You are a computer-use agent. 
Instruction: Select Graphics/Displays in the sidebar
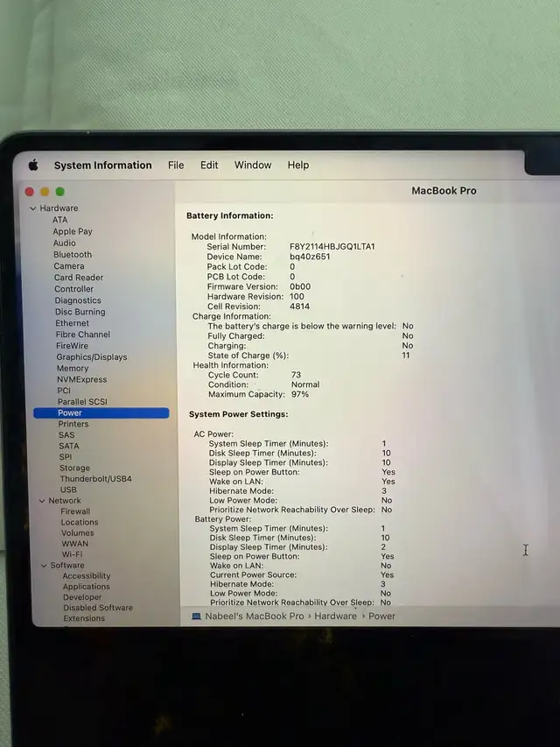91,356
